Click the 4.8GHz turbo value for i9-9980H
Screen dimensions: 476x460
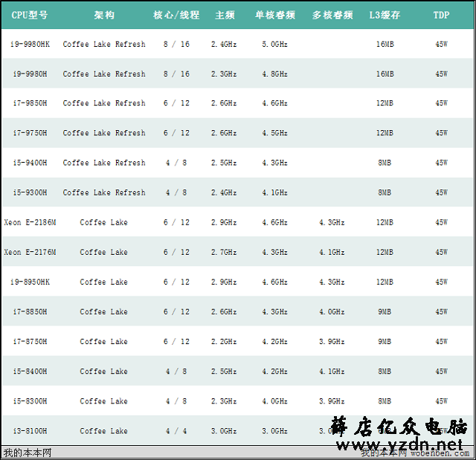click(x=274, y=74)
